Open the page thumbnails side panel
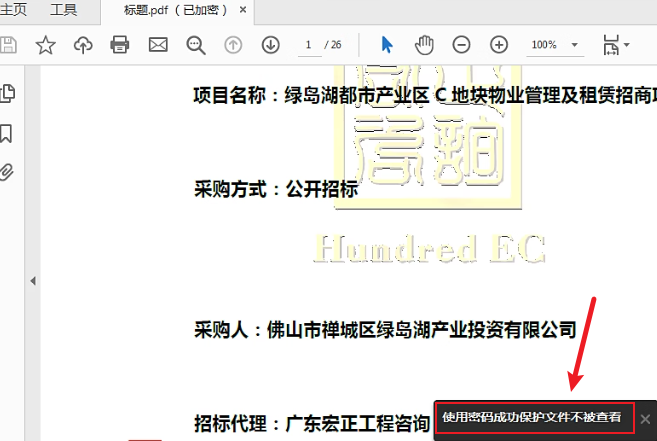The width and height of the screenshot is (657, 441). [8, 93]
